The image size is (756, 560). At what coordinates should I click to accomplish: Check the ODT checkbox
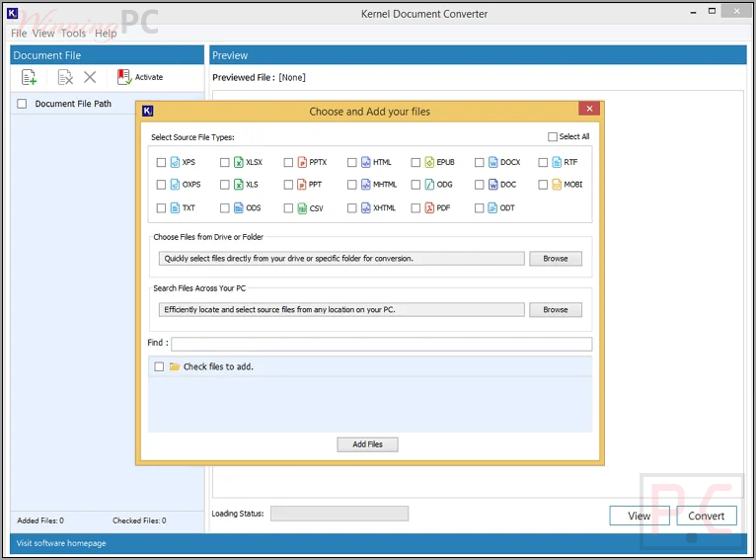pos(480,207)
